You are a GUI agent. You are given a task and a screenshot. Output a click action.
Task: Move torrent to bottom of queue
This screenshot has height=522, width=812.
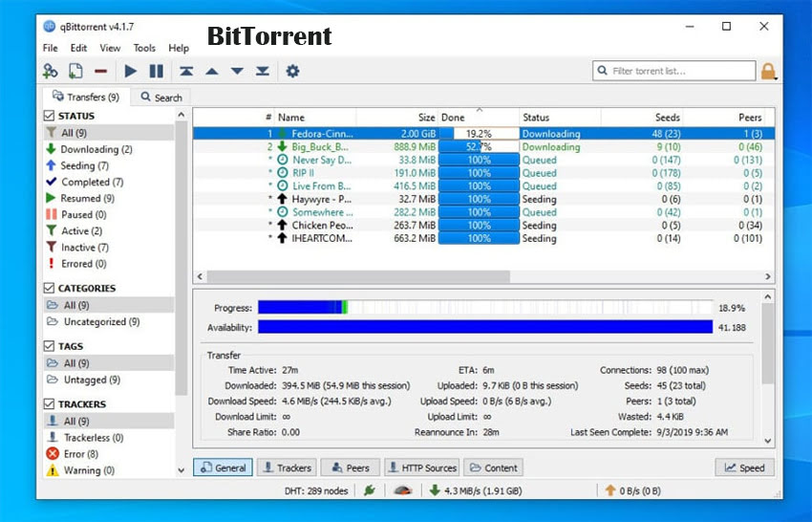click(x=263, y=71)
